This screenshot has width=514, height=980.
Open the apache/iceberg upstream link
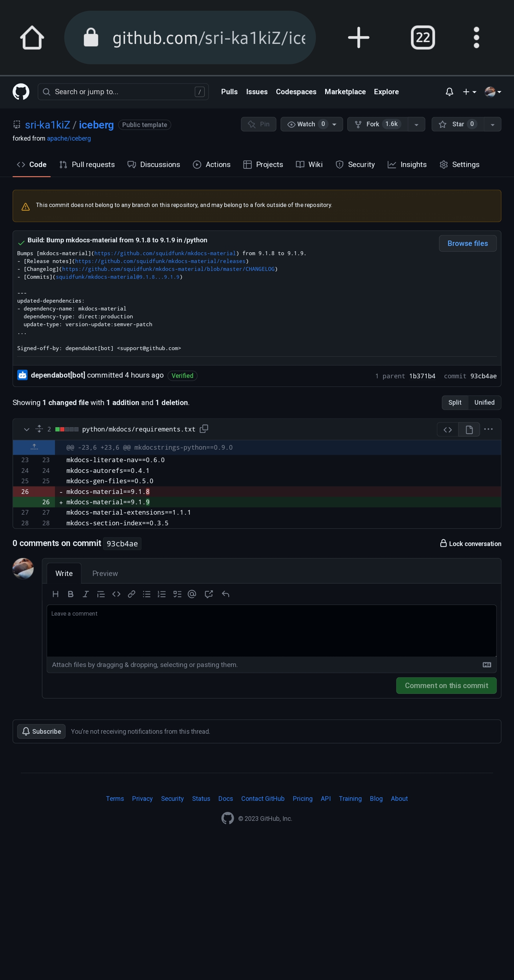pos(69,138)
